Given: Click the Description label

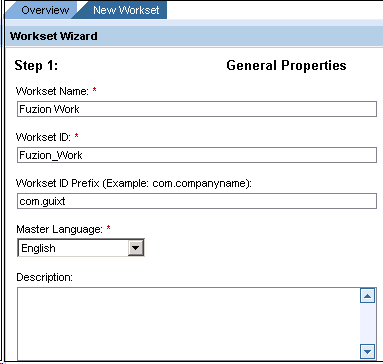Looking at the screenshot, I should point(44,277).
